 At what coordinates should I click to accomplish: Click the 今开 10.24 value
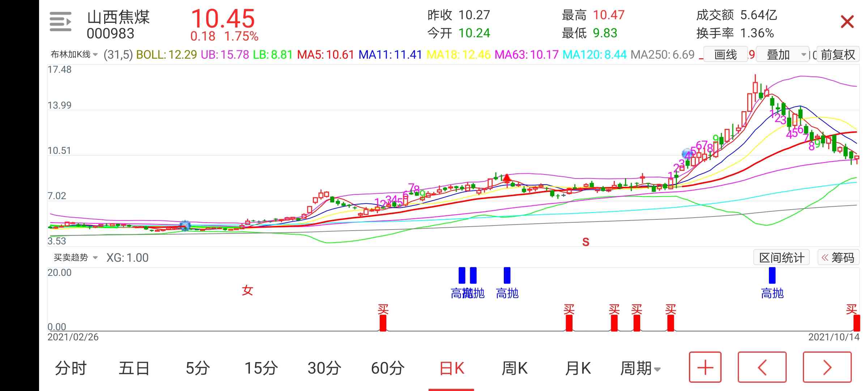pos(459,33)
